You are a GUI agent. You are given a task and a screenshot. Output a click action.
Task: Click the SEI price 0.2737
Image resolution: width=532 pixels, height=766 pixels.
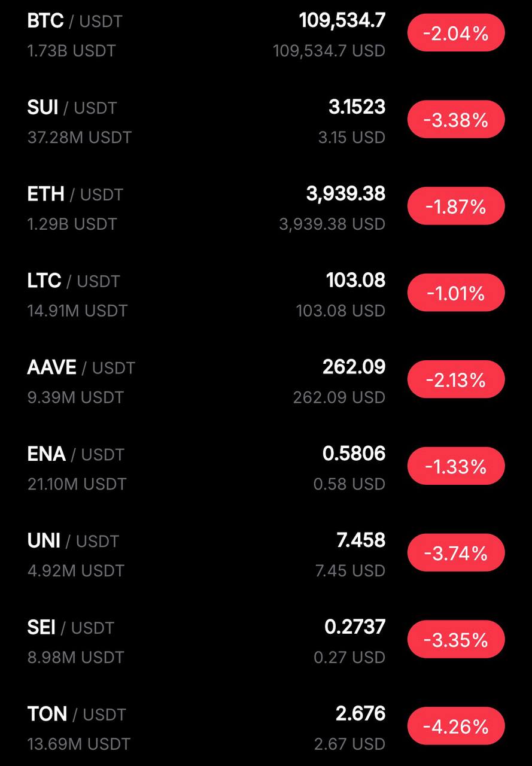tap(355, 627)
